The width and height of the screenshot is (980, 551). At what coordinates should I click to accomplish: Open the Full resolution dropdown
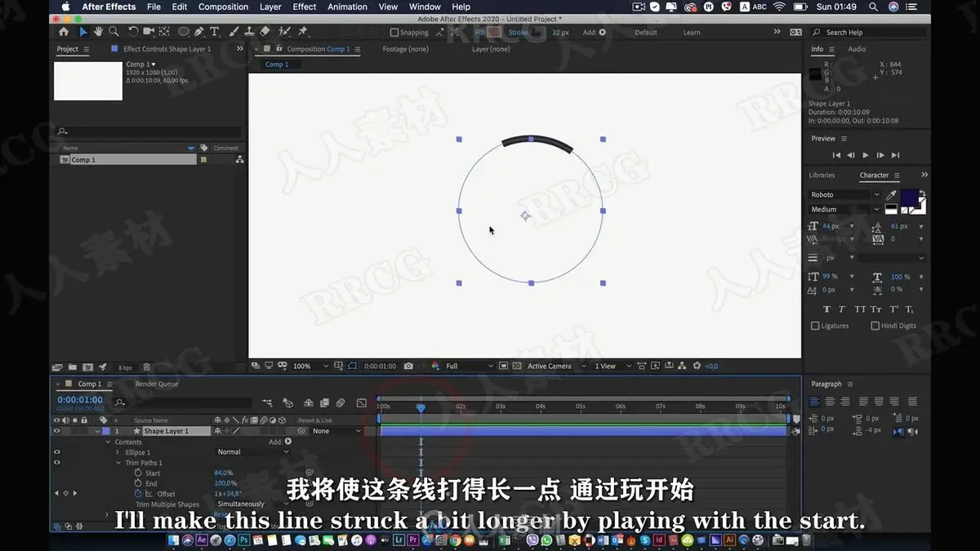click(x=470, y=366)
